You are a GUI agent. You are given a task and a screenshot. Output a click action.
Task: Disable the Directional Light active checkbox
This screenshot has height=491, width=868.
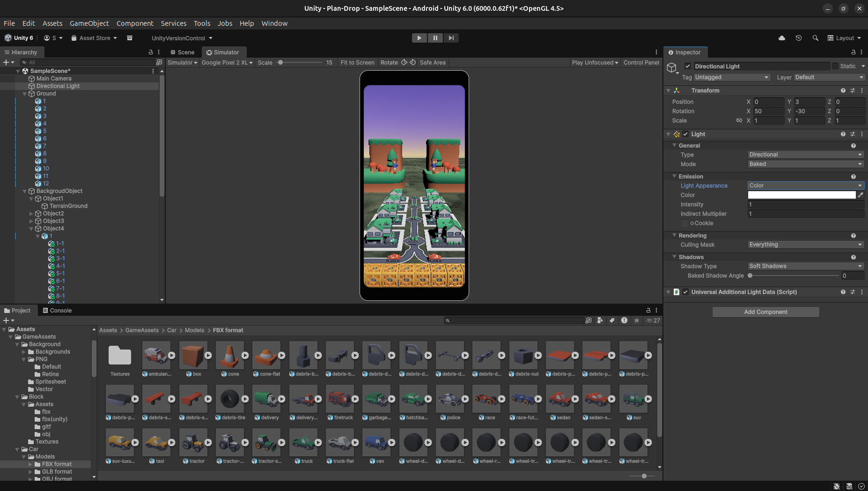[688, 66]
